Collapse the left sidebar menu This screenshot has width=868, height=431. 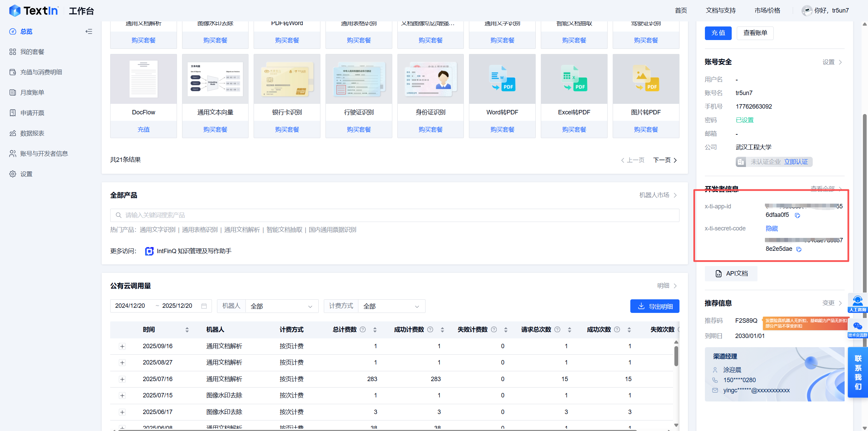click(89, 32)
